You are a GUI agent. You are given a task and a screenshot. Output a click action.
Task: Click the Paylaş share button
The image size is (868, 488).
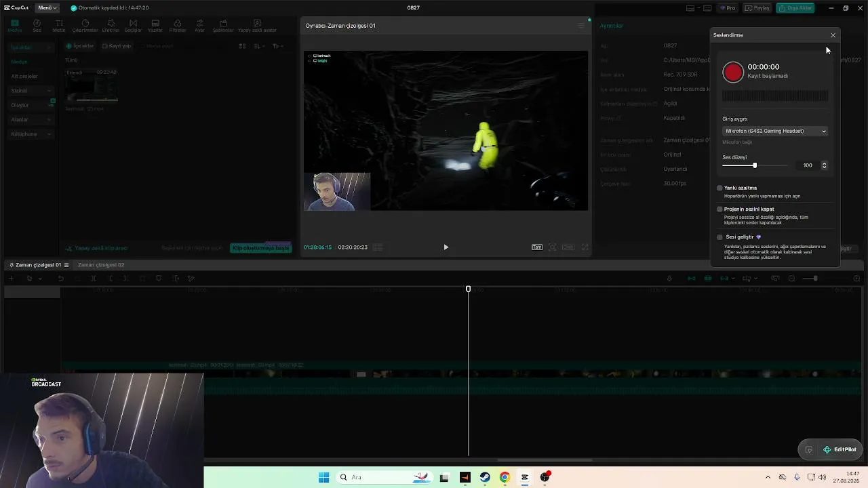[757, 8]
